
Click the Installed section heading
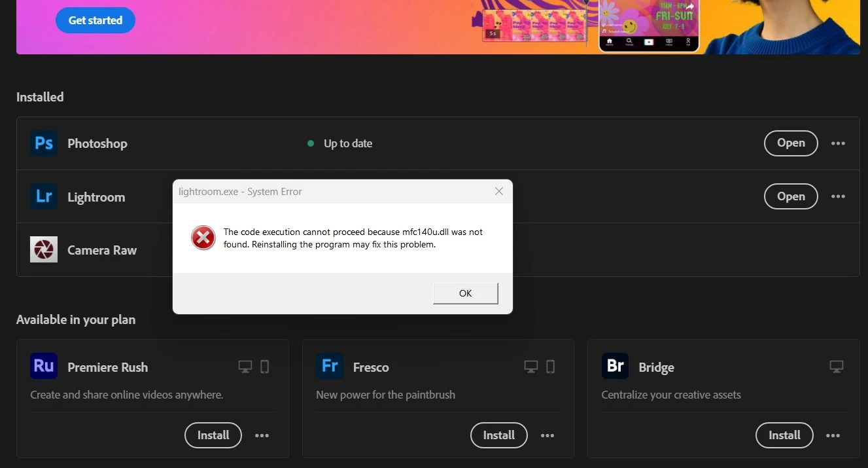40,97
